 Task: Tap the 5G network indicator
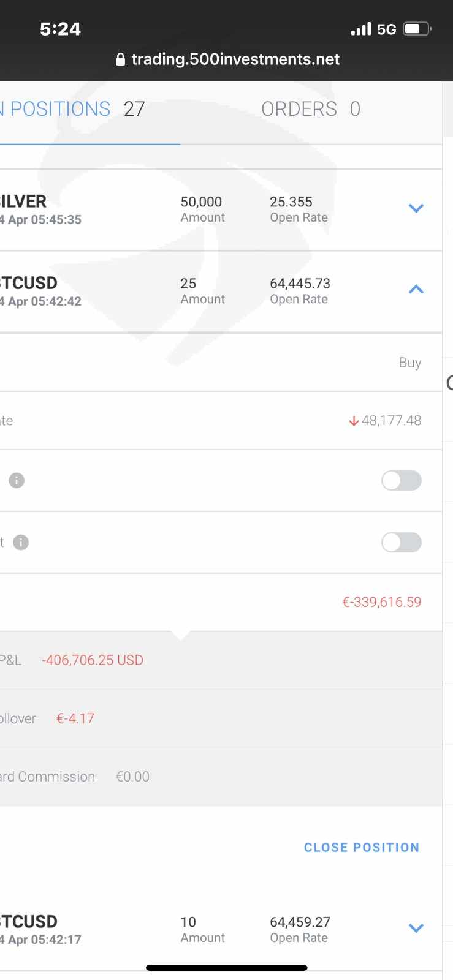[x=386, y=29]
